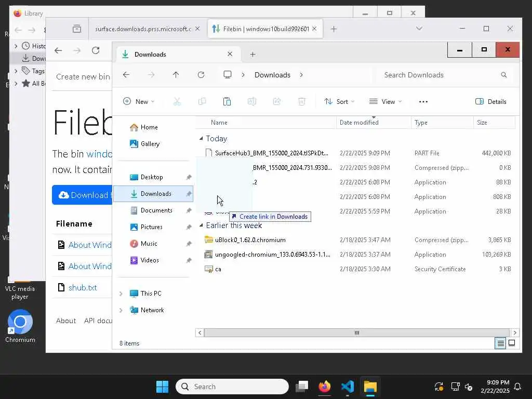Open Home in navigation pane
The height and width of the screenshot is (399, 532).
[144, 127]
